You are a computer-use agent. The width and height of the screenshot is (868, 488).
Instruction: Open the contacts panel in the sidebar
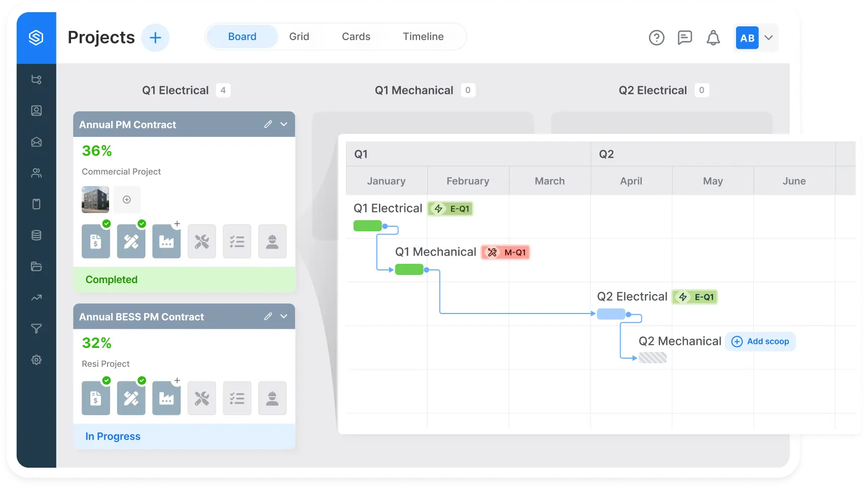click(x=37, y=111)
